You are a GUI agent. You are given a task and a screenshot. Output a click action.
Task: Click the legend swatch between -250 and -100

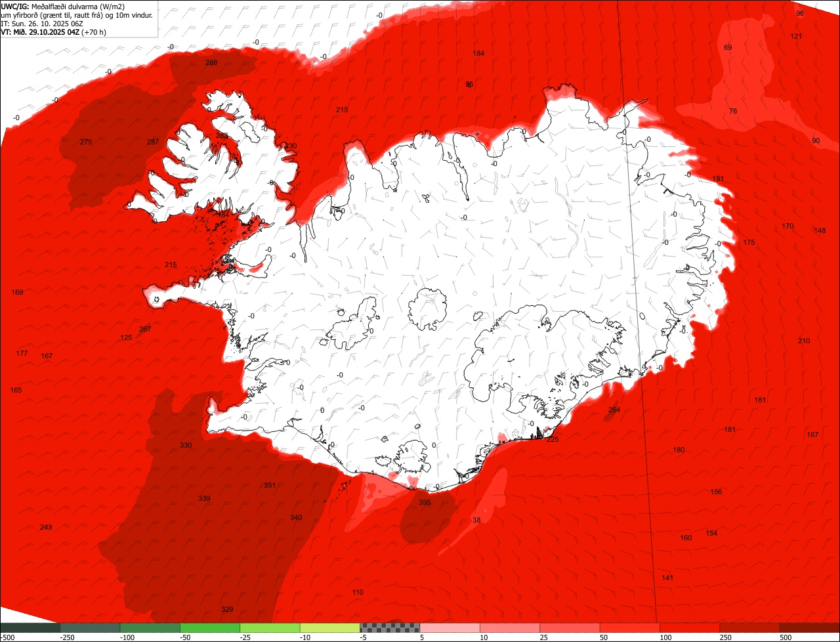90,628
